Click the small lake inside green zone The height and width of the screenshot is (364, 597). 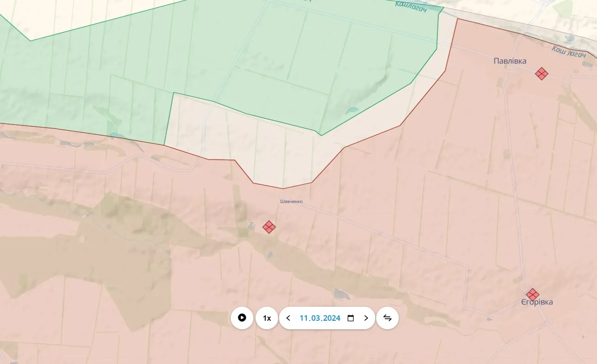352,111
